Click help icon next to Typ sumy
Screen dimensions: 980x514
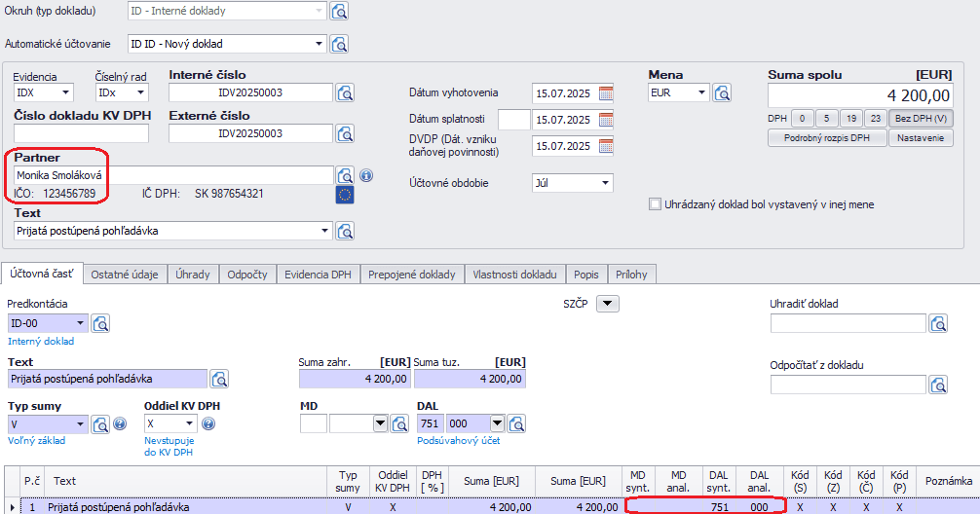pos(121,423)
